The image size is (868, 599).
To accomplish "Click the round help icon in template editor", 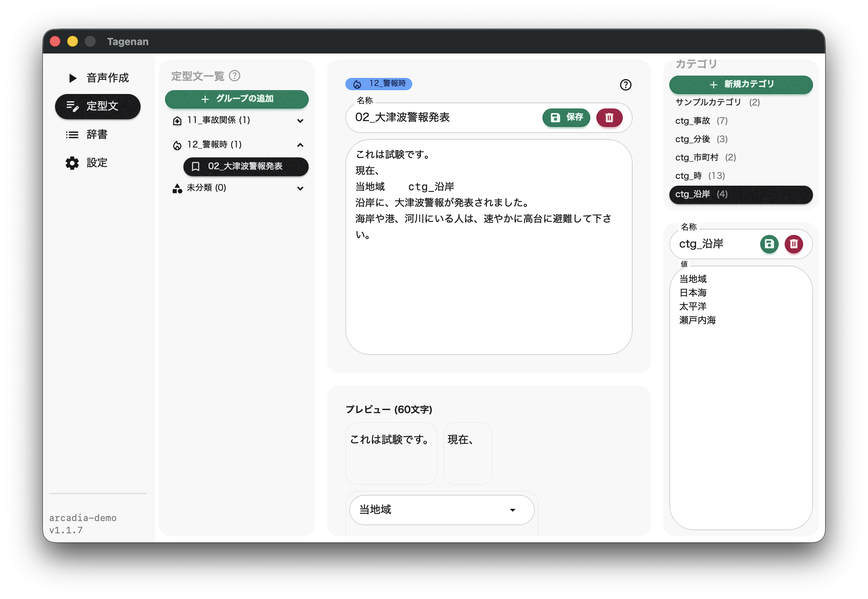I will click(625, 85).
